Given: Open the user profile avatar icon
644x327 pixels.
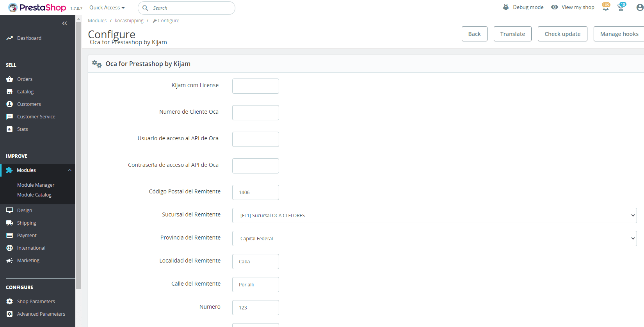Looking at the screenshot, I should click(640, 7).
